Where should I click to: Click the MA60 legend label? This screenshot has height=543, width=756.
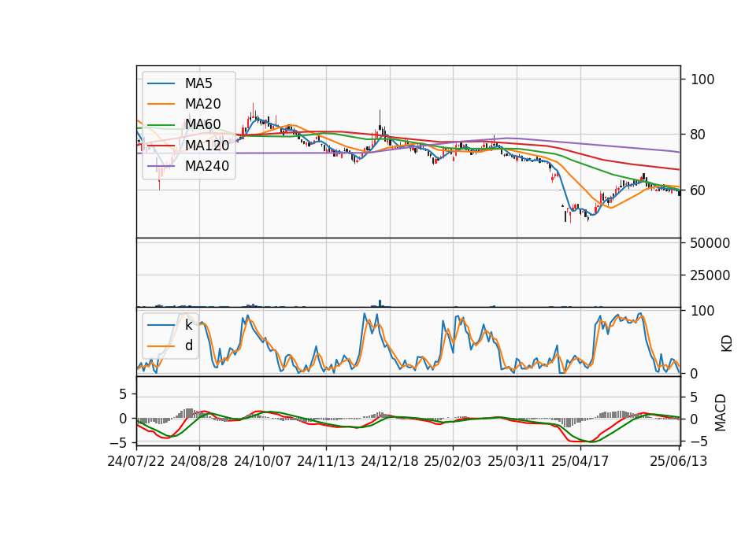click(x=202, y=125)
